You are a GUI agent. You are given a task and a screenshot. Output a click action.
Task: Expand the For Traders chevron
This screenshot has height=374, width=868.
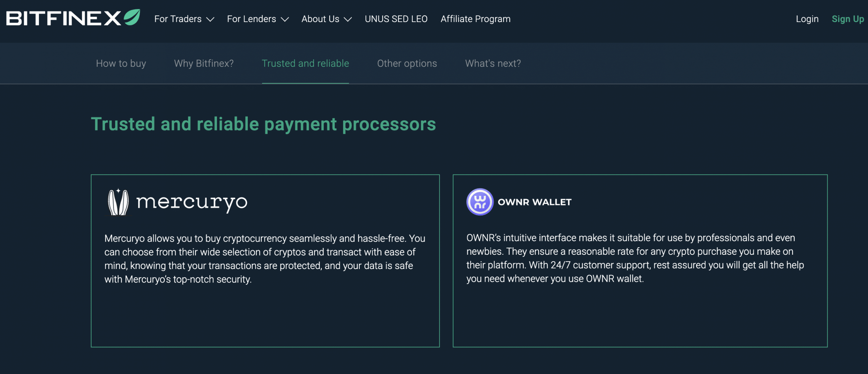210,19
